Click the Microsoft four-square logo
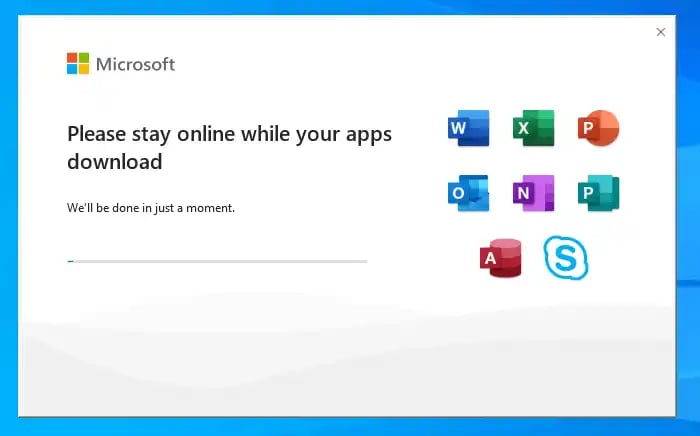The height and width of the screenshot is (436, 700). tap(78, 63)
